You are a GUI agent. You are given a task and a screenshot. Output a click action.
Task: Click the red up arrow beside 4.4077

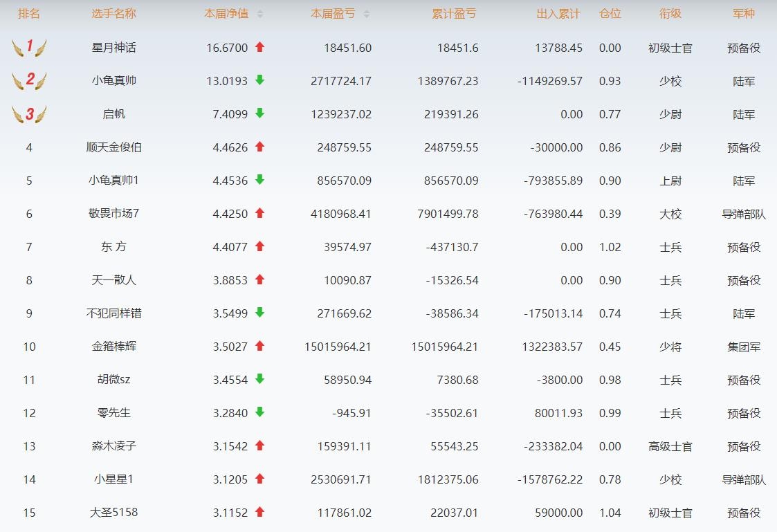pyautogui.click(x=259, y=246)
